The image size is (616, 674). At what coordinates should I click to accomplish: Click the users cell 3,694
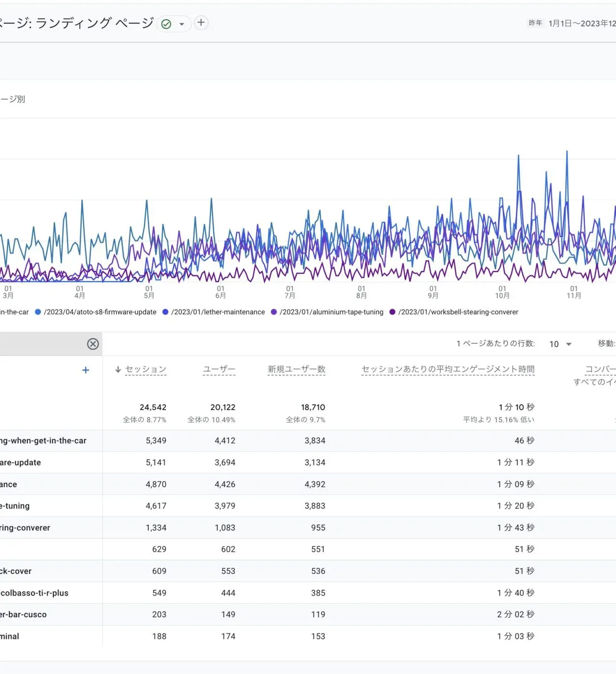tap(225, 462)
